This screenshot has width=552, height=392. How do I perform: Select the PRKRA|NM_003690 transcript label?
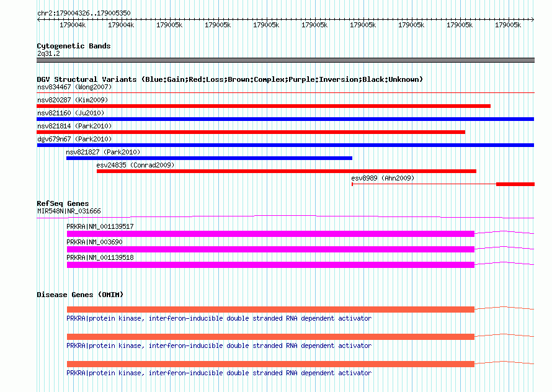94,242
